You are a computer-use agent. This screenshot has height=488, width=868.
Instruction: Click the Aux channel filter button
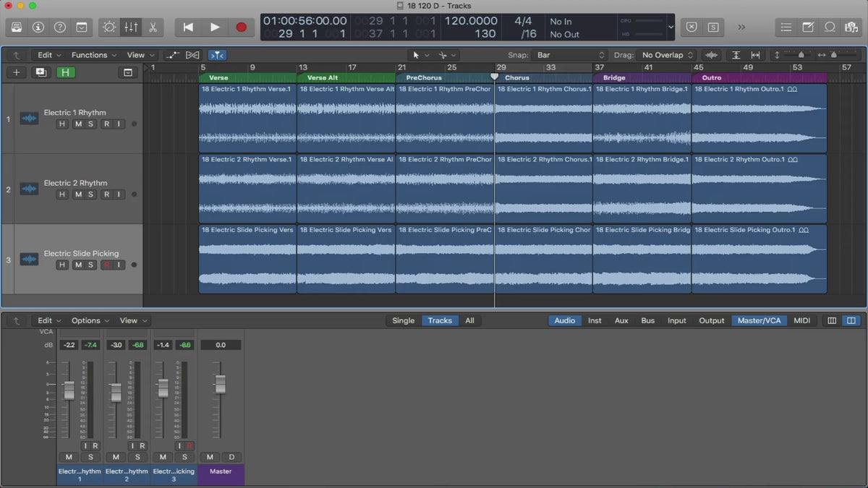click(621, 320)
